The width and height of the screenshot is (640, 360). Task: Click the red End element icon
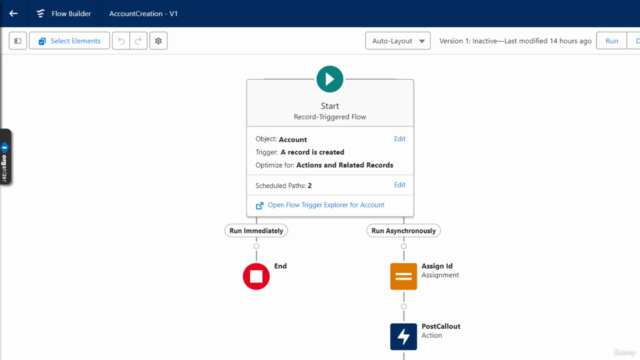pos(256,276)
